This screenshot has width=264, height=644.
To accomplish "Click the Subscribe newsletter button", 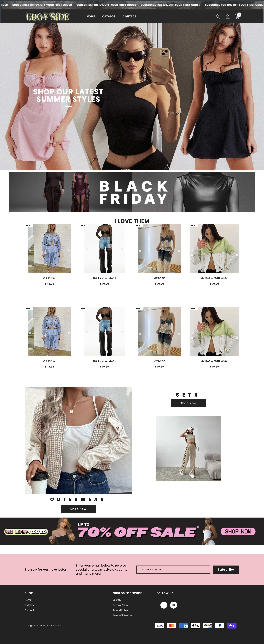I will tap(226, 570).
